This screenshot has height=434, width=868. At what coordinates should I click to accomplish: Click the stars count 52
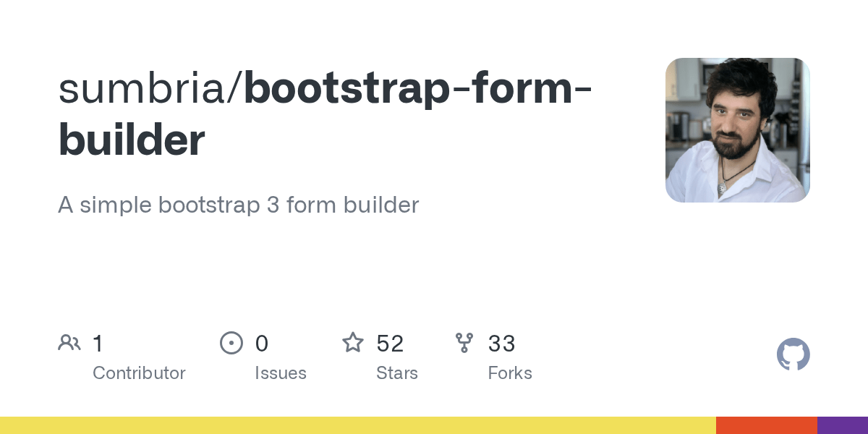pyautogui.click(x=390, y=344)
